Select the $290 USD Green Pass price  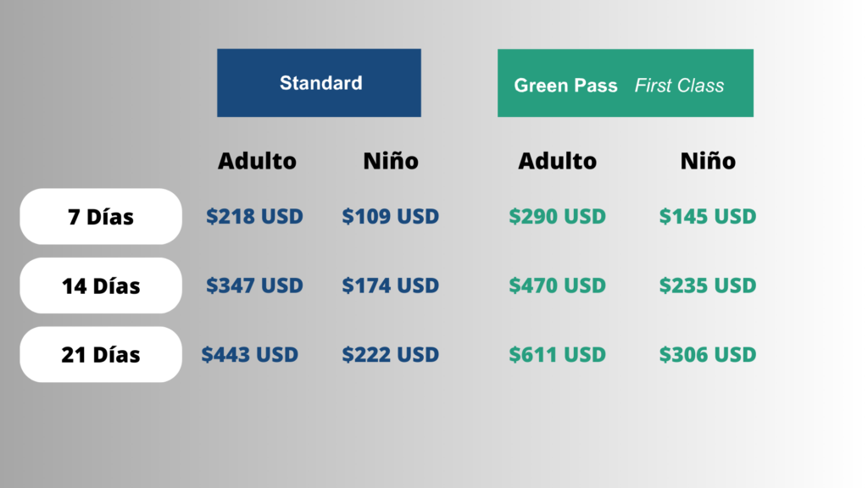[x=558, y=217]
